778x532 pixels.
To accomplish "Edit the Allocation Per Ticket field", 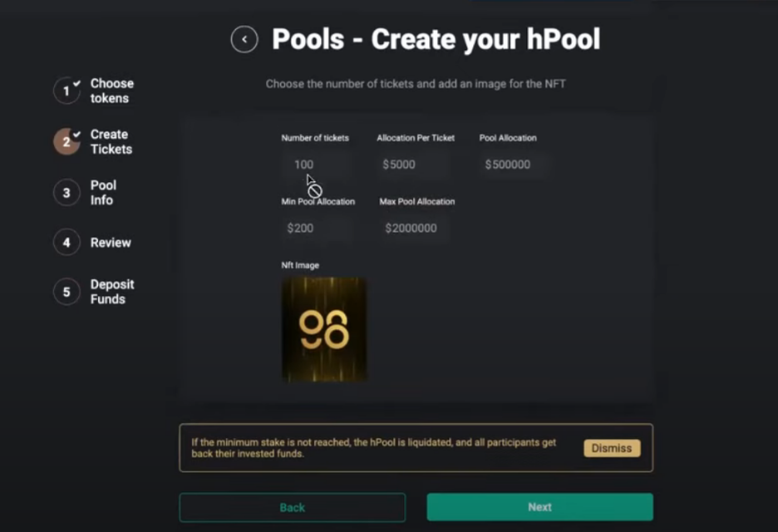I will 413,165.
